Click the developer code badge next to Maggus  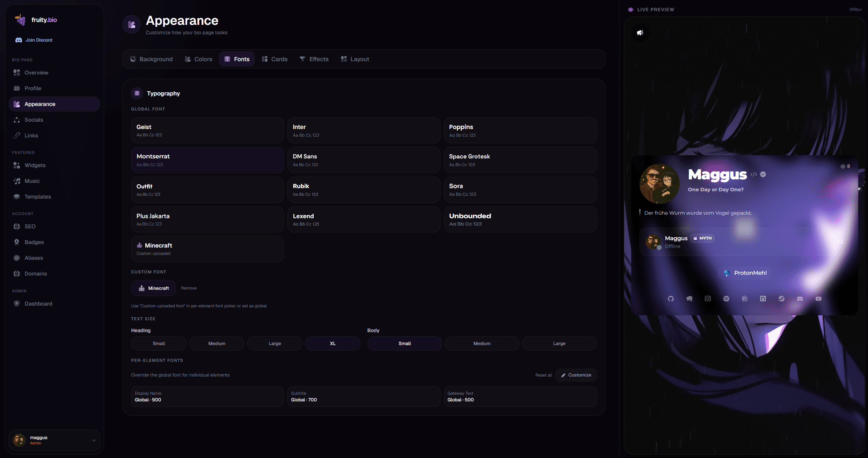754,174
